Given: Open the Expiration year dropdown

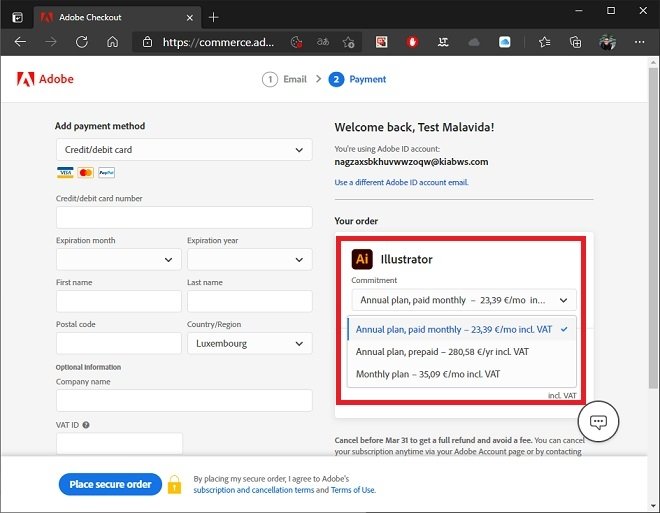Looking at the screenshot, I should coord(250,259).
